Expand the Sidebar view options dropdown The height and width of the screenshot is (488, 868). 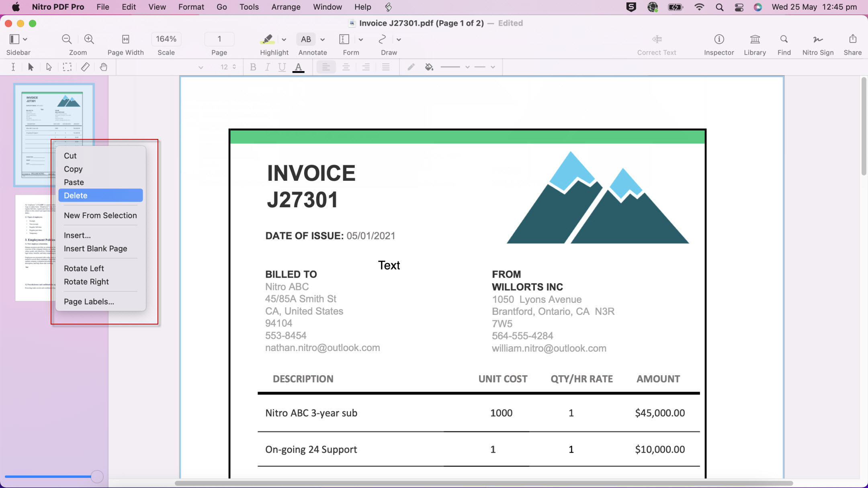[25, 39]
